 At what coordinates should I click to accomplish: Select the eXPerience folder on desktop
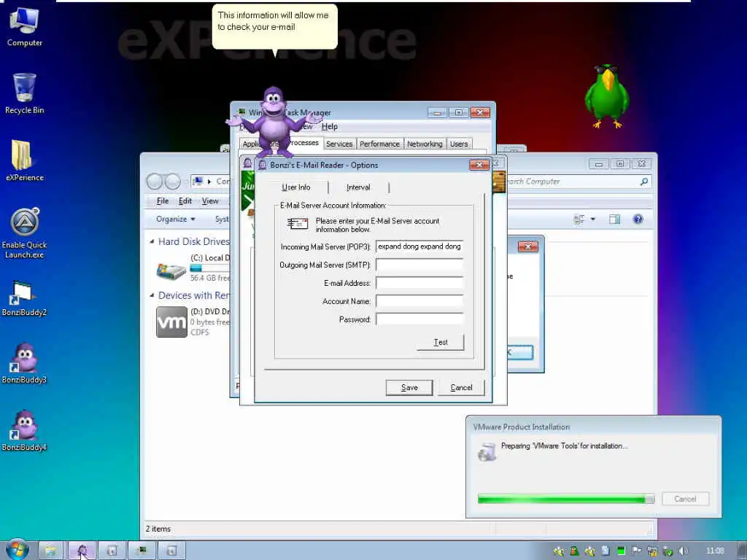(x=24, y=160)
